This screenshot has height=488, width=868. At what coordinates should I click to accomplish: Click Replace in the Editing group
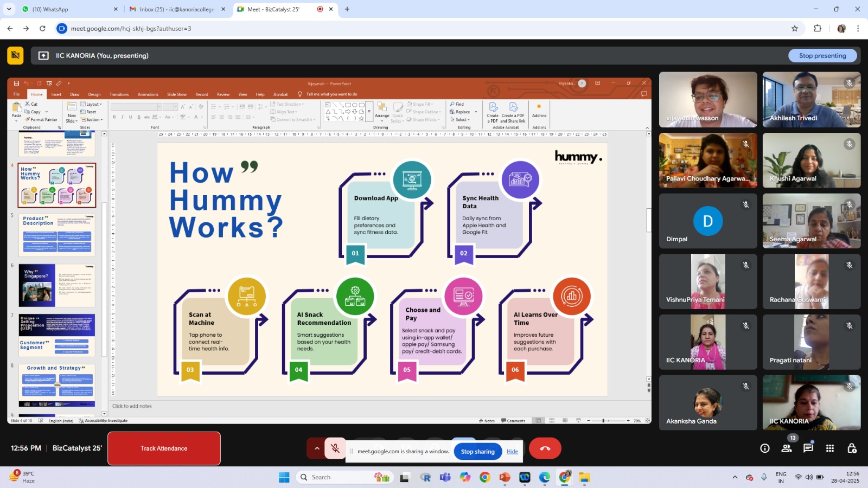(x=460, y=112)
